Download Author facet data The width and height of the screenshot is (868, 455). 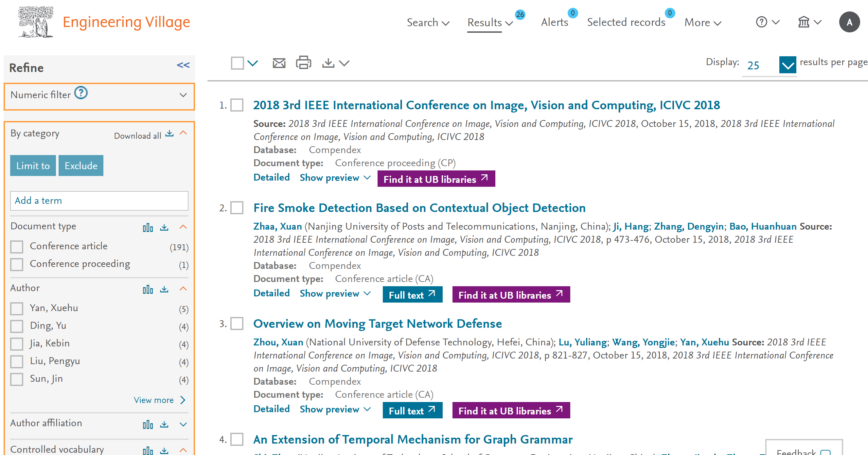click(x=164, y=289)
